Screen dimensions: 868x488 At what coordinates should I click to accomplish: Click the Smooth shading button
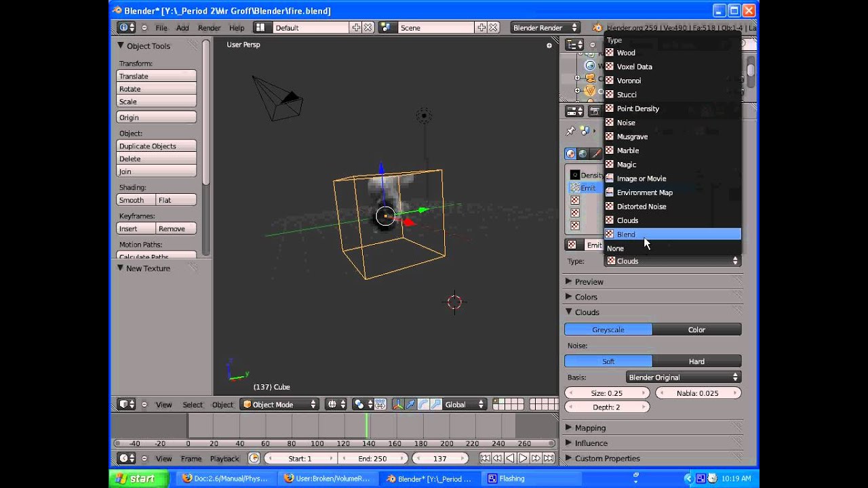click(x=136, y=200)
